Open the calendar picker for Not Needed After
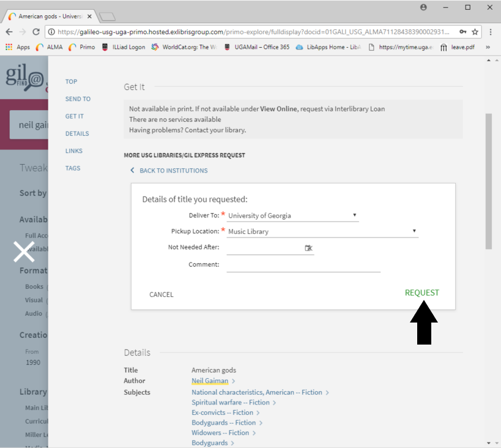This screenshot has width=501, height=448. pyautogui.click(x=308, y=248)
